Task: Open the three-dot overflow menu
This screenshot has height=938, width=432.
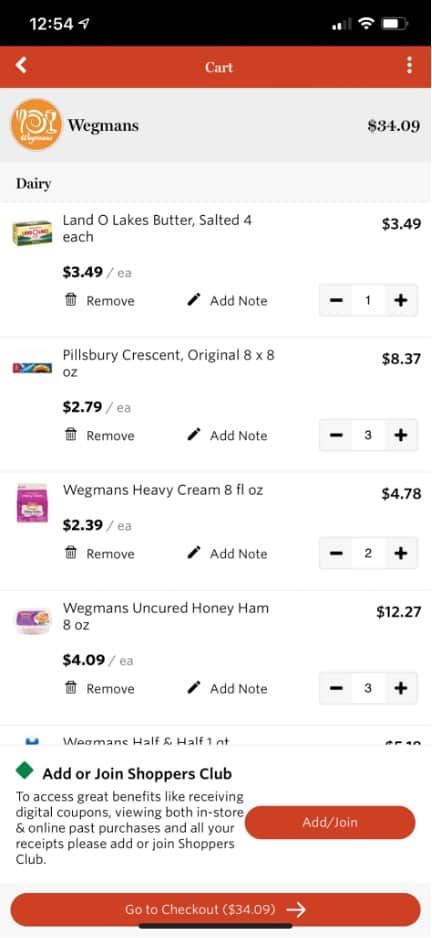Action: tap(409, 65)
